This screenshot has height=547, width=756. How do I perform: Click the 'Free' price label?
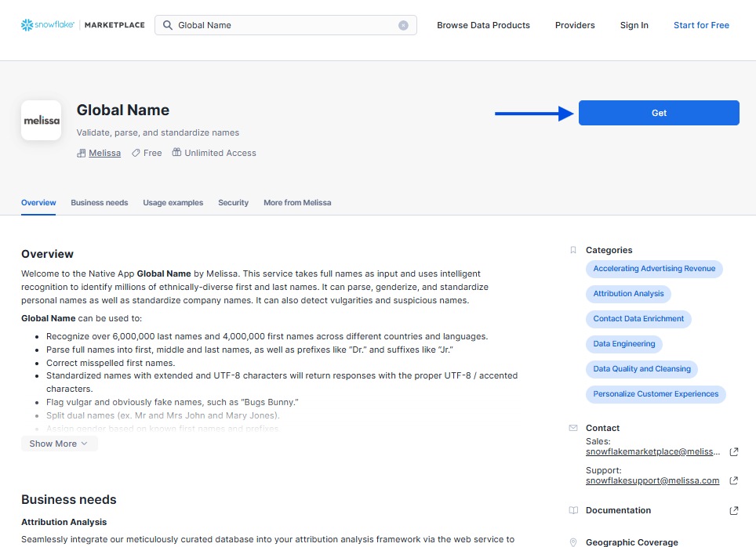pyautogui.click(x=152, y=153)
